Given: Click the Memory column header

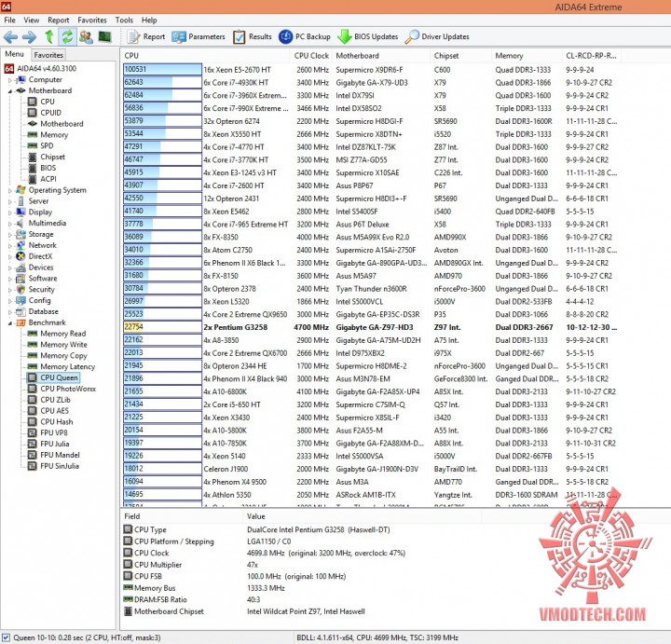Looking at the screenshot, I should pyautogui.click(x=527, y=56).
